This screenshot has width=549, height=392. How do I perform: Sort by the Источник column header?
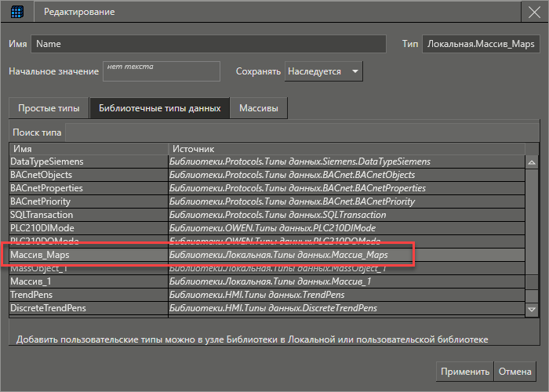[345, 148]
